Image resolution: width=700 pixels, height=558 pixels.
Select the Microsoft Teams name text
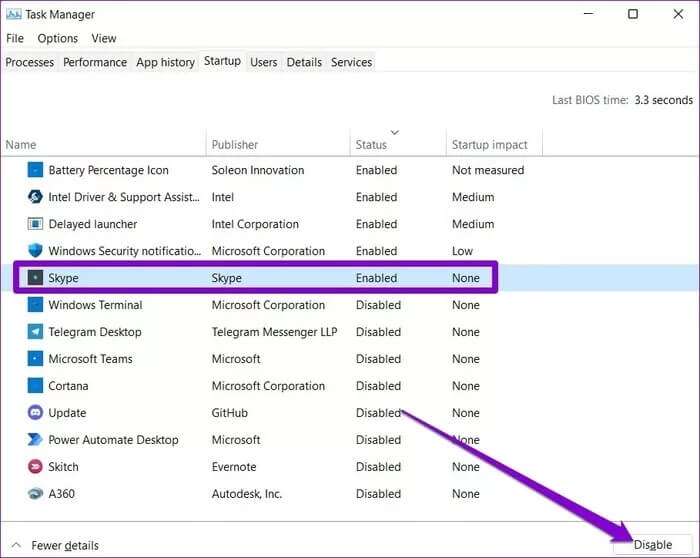click(x=91, y=358)
